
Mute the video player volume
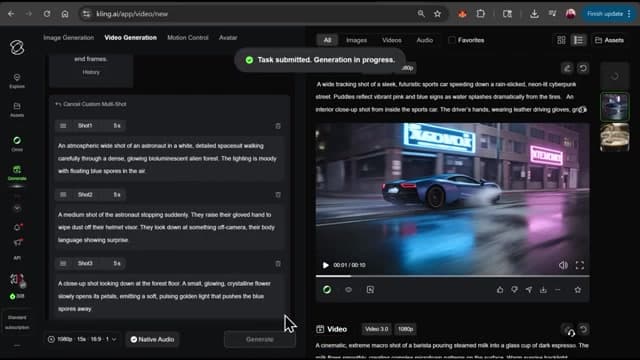pos(563,265)
